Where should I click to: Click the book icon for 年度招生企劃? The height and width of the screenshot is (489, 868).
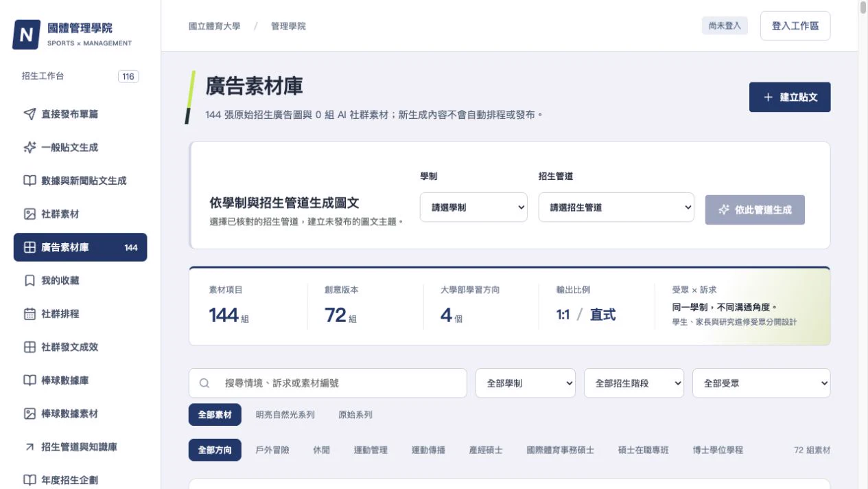pos(30,480)
